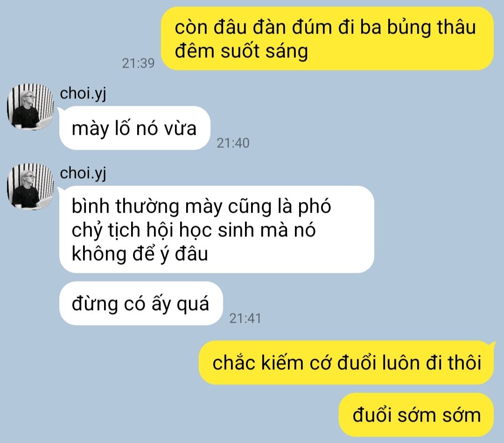
Task: Open choi.yj's avatar beside "mày lố nó vừa"
Action: coord(30,107)
